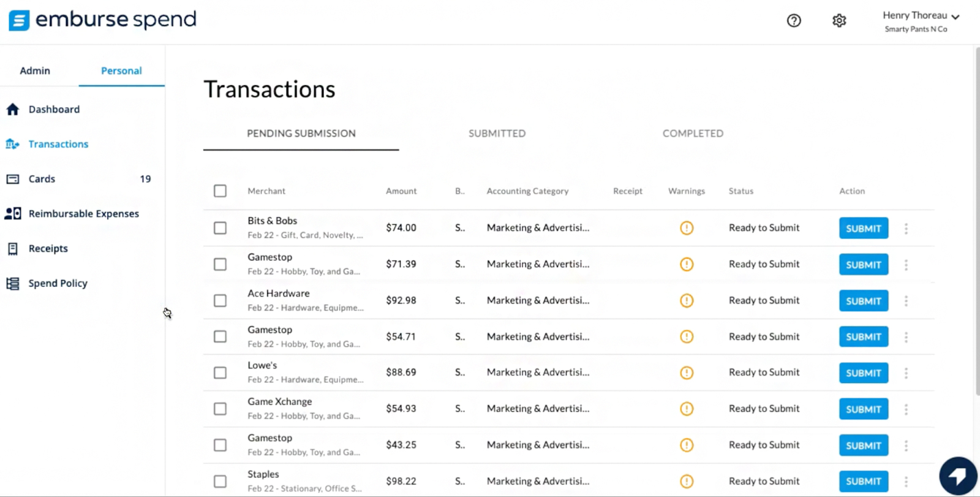
Task: Open more options for Bits & Bobs row
Action: 906,229
